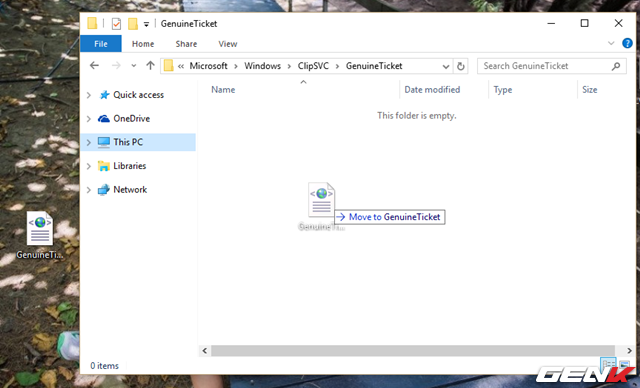This screenshot has height=388, width=640.
Task: Expand the OneDrive tree node
Action: [89, 119]
